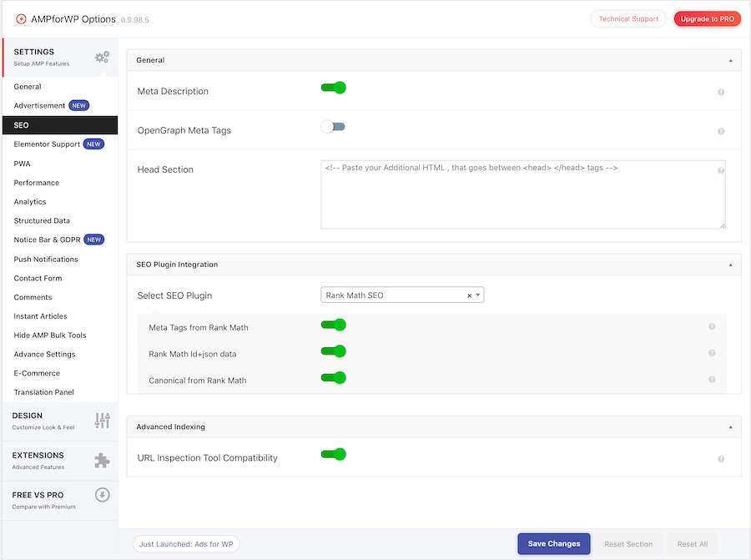The width and height of the screenshot is (751, 560).
Task: Click the Upgrade to PRO button
Action: coord(707,18)
